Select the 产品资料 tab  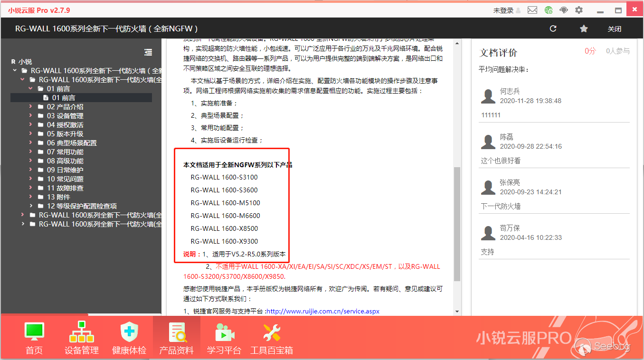pos(177,339)
